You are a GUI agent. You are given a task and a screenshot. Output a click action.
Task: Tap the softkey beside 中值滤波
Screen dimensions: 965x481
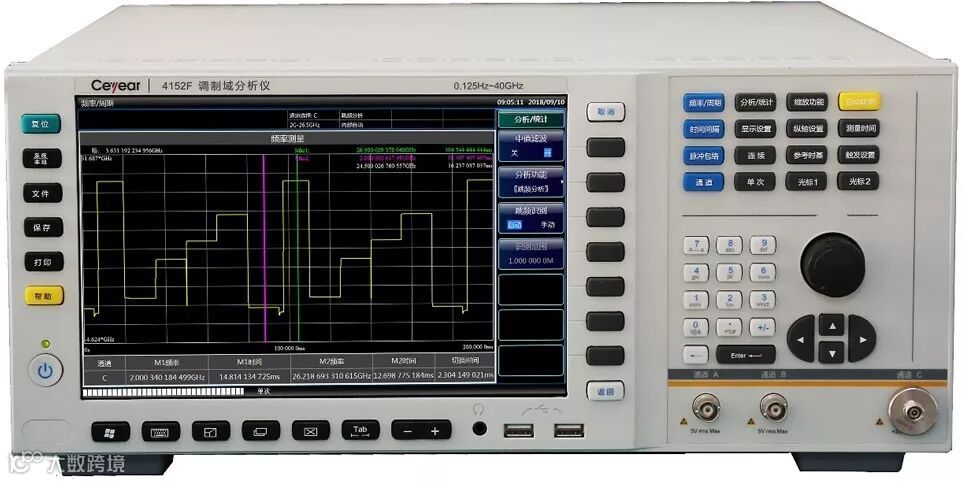tap(606, 147)
